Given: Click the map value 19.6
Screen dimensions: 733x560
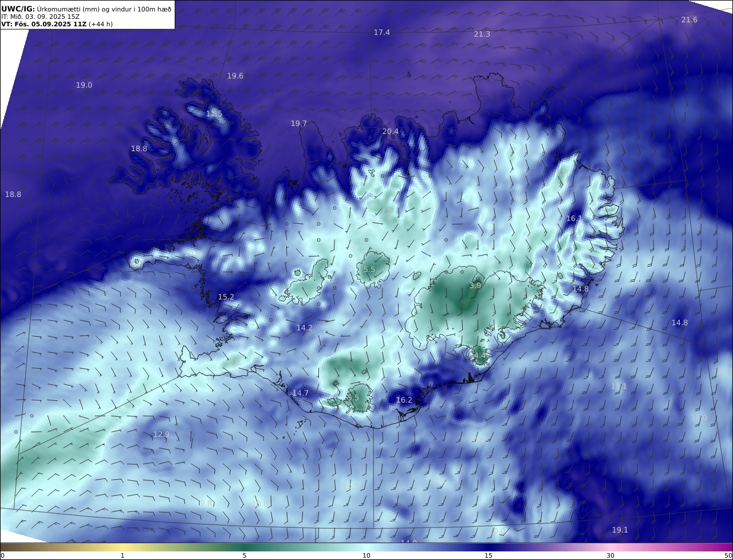Looking at the screenshot, I should pos(235,76).
